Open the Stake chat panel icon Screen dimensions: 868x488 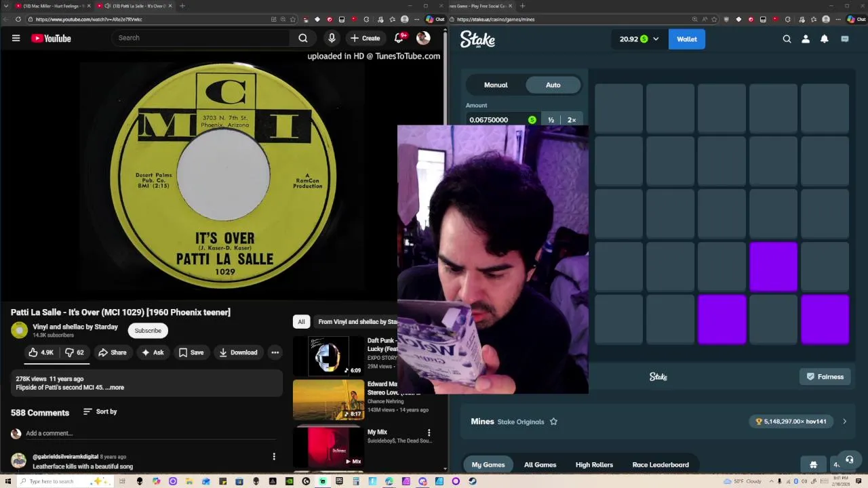click(845, 39)
